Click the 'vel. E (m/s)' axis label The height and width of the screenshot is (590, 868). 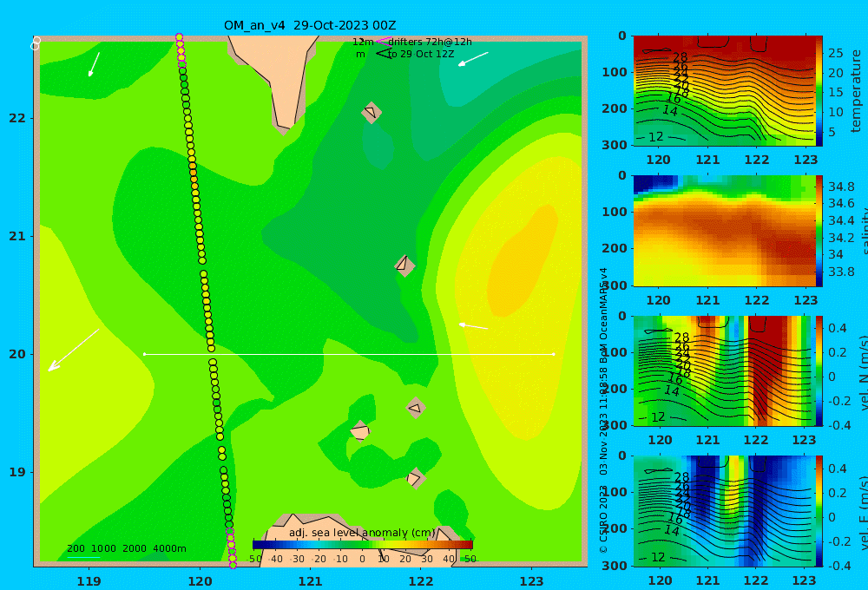click(x=863, y=513)
